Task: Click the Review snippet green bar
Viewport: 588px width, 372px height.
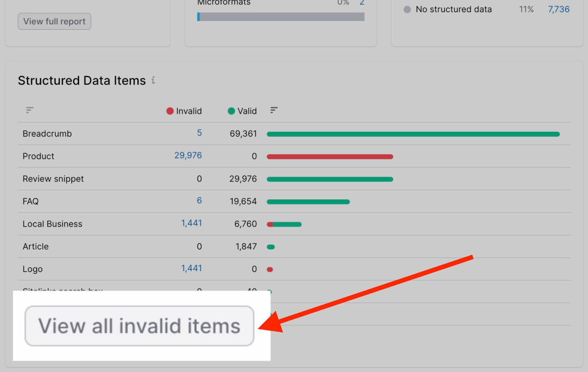Action: [330, 179]
